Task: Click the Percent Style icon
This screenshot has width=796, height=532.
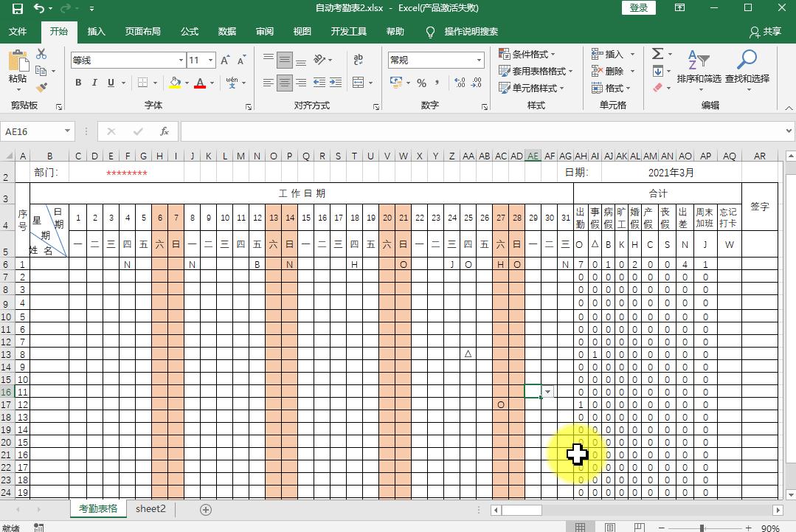Action: 421,83
